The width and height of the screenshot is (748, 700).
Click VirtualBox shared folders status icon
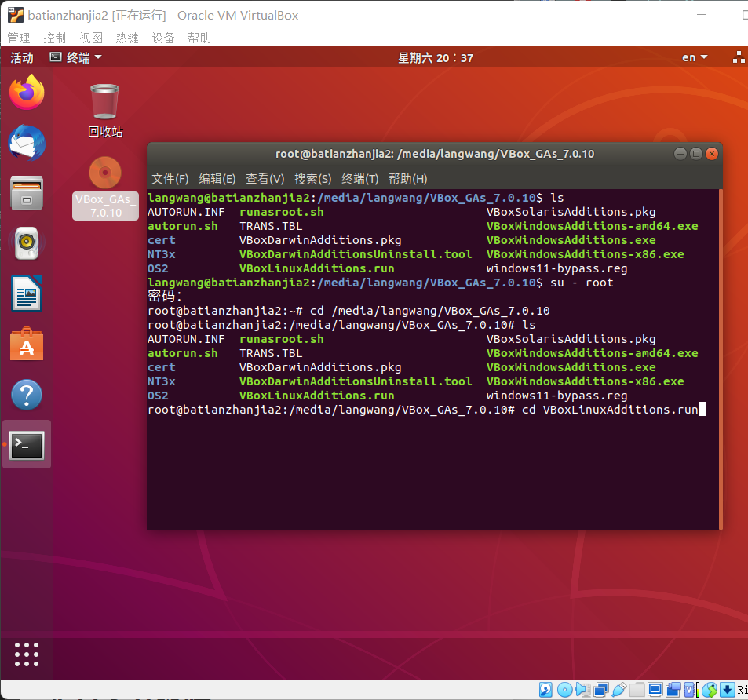[x=637, y=690]
